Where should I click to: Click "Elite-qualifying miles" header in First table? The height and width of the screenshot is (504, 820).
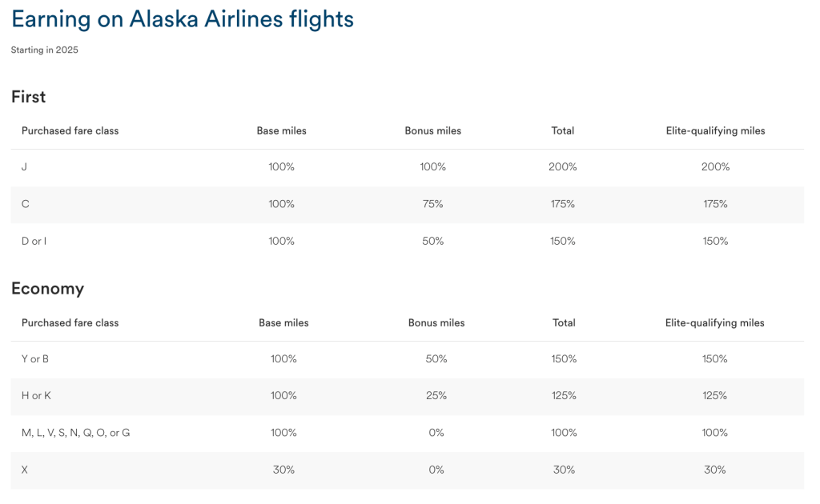click(x=715, y=130)
